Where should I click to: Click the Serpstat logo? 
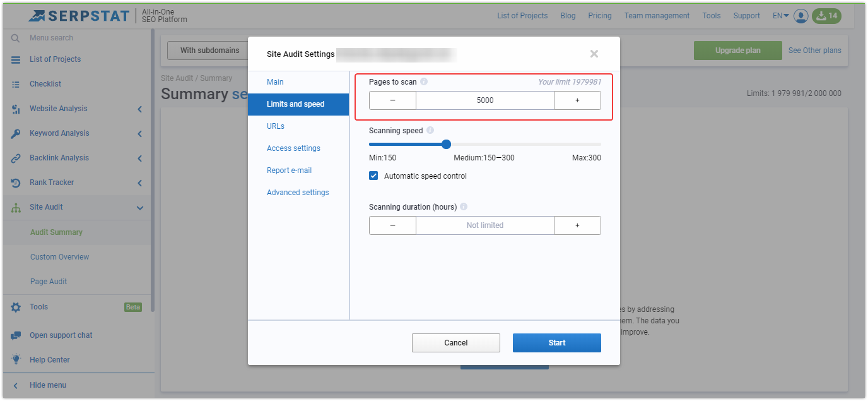(x=79, y=16)
